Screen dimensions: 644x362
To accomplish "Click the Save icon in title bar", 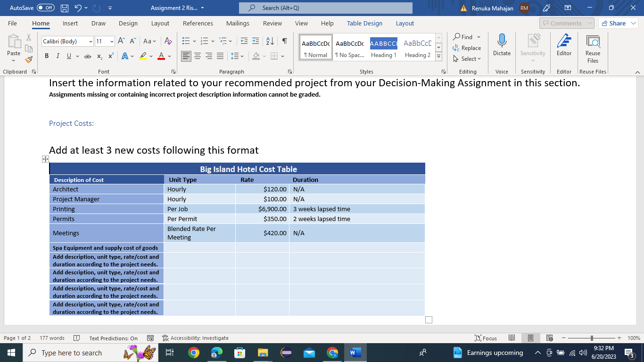I will (65, 8).
